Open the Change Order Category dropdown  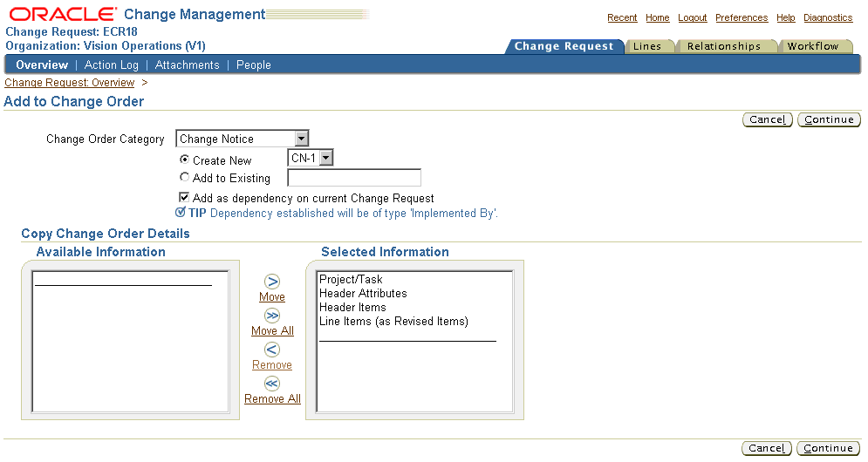[x=242, y=139]
